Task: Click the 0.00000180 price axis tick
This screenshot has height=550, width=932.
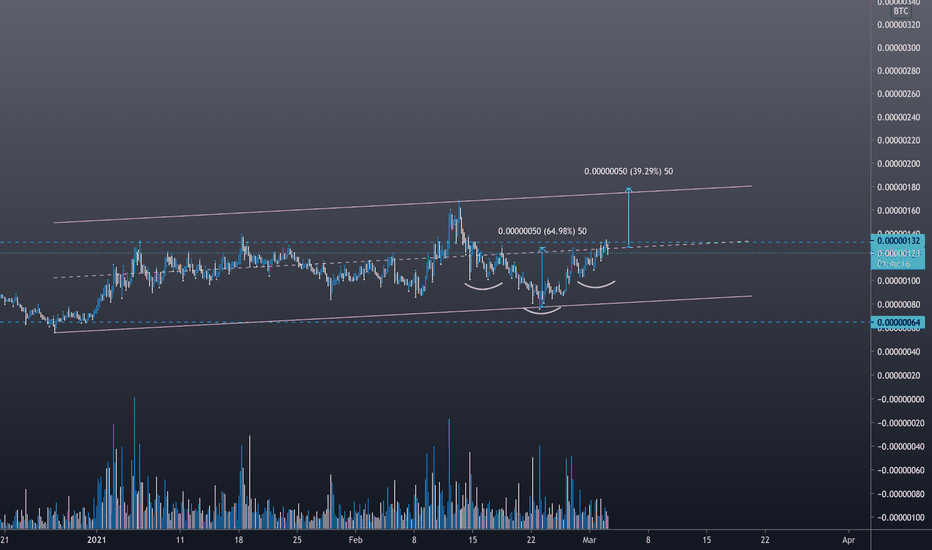Action: tap(899, 188)
